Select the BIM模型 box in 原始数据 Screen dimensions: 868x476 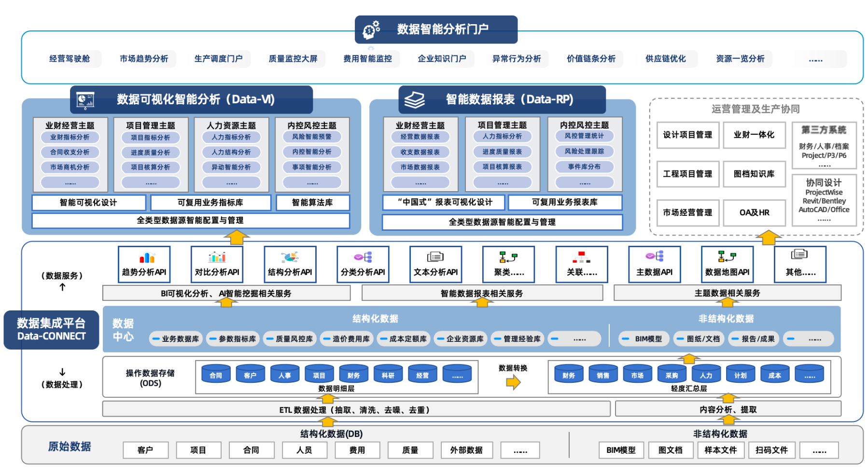click(x=621, y=450)
